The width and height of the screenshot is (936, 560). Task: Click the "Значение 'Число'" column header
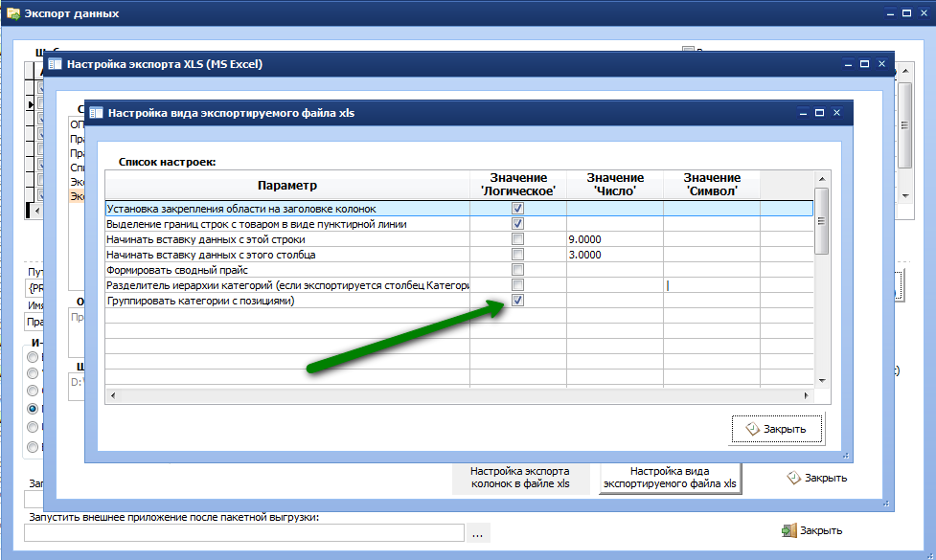click(615, 186)
